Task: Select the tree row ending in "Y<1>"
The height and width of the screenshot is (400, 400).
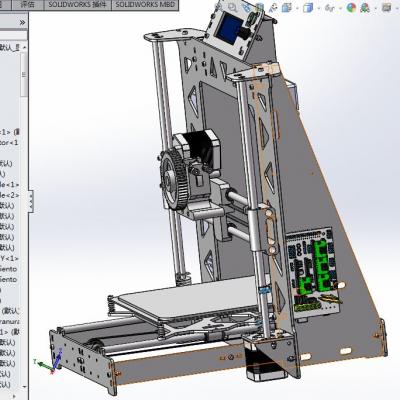Action: [x=9, y=258]
